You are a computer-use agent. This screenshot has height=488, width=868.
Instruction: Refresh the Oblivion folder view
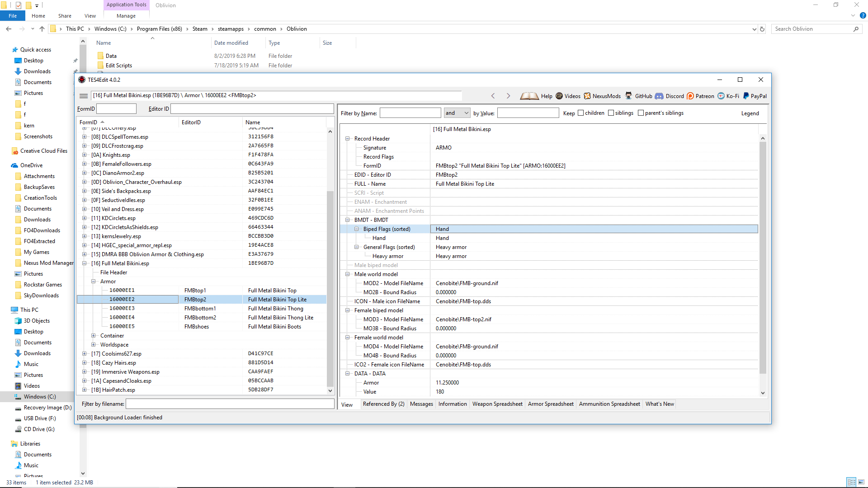[x=762, y=29]
